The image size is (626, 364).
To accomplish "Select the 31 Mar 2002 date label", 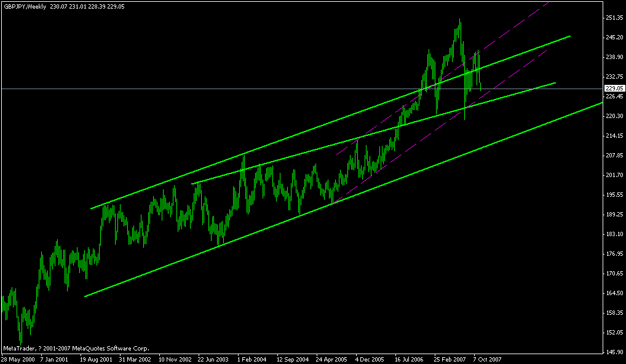I will click(x=135, y=359).
